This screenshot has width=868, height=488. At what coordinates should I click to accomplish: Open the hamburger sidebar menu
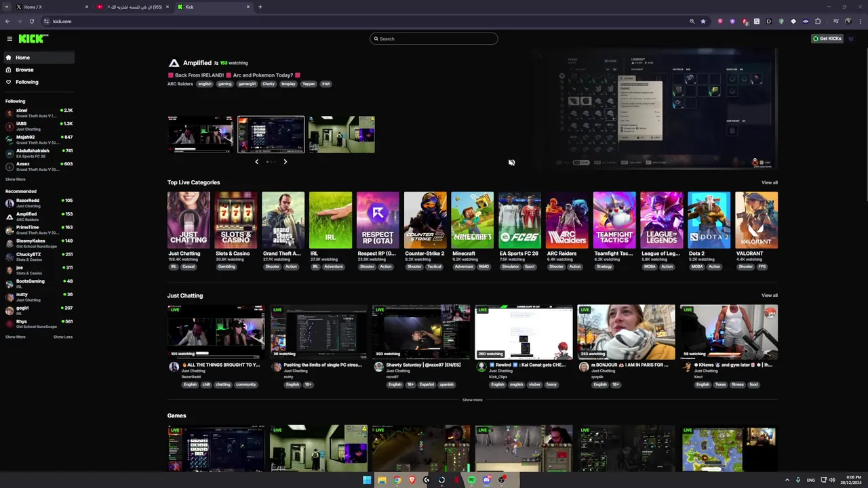9,39
